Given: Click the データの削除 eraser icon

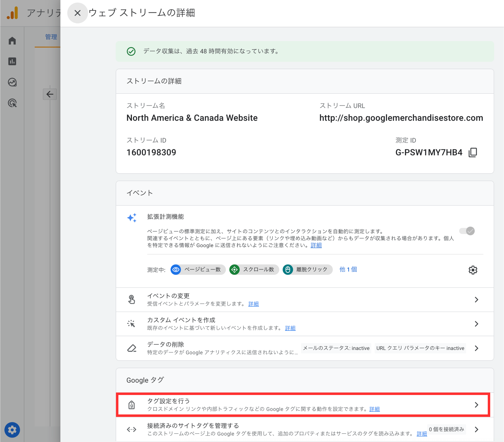Looking at the screenshot, I should point(132,348).
